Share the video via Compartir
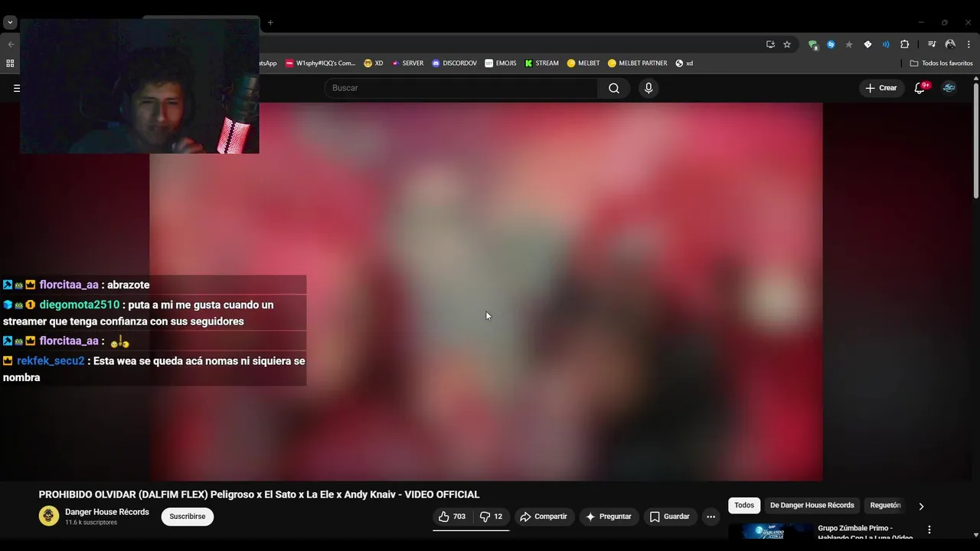980x551 pixels. (544, 517)
